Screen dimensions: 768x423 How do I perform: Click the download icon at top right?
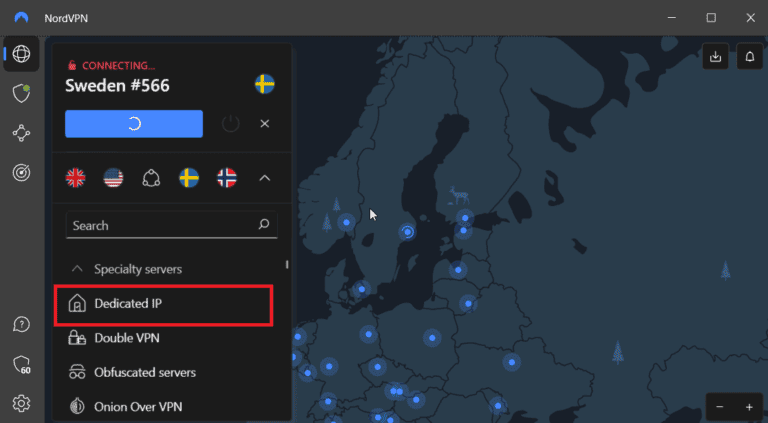click(715, 57)
